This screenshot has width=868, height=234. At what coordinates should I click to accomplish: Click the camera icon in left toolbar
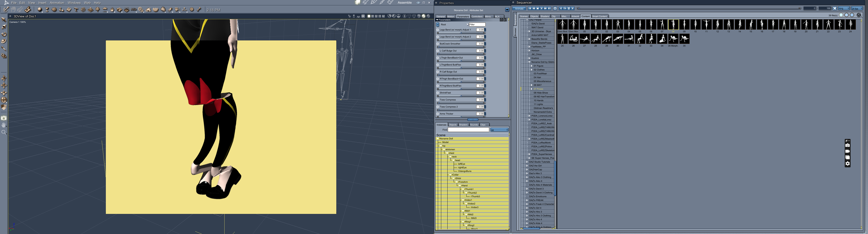tap(4, 118)
